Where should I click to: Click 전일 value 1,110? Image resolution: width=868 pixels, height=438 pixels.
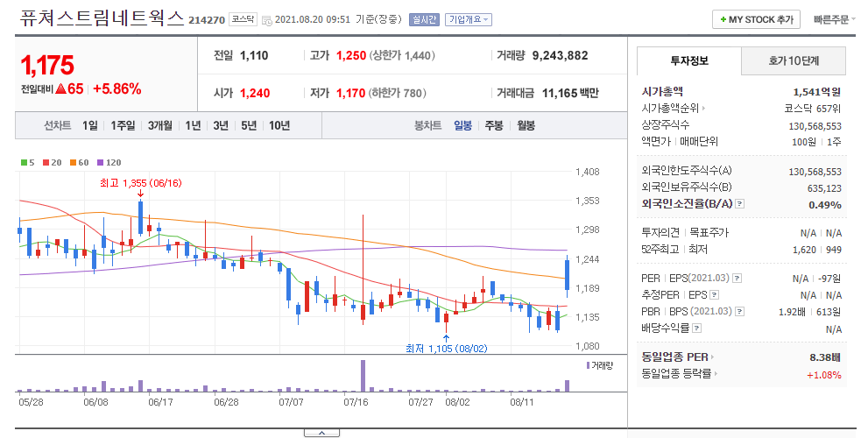[254, 55]
